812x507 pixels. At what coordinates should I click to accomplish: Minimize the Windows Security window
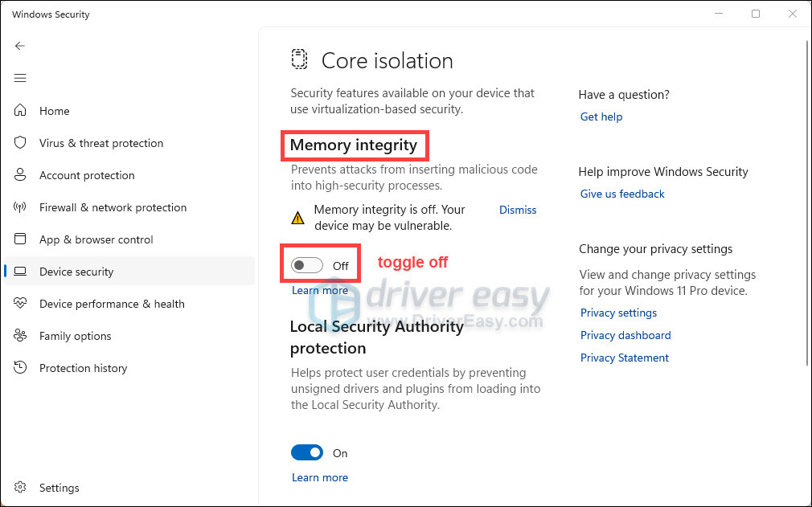click(x=719, y=14)
